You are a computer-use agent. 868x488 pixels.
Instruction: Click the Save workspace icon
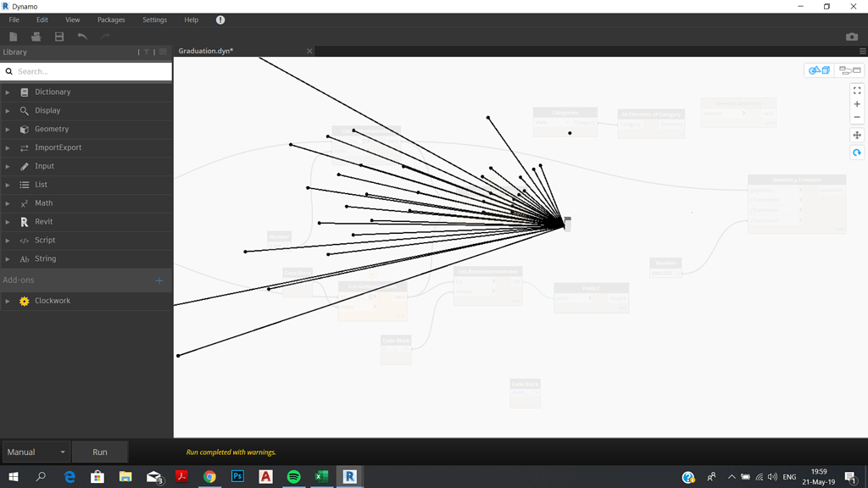point(59,36)
